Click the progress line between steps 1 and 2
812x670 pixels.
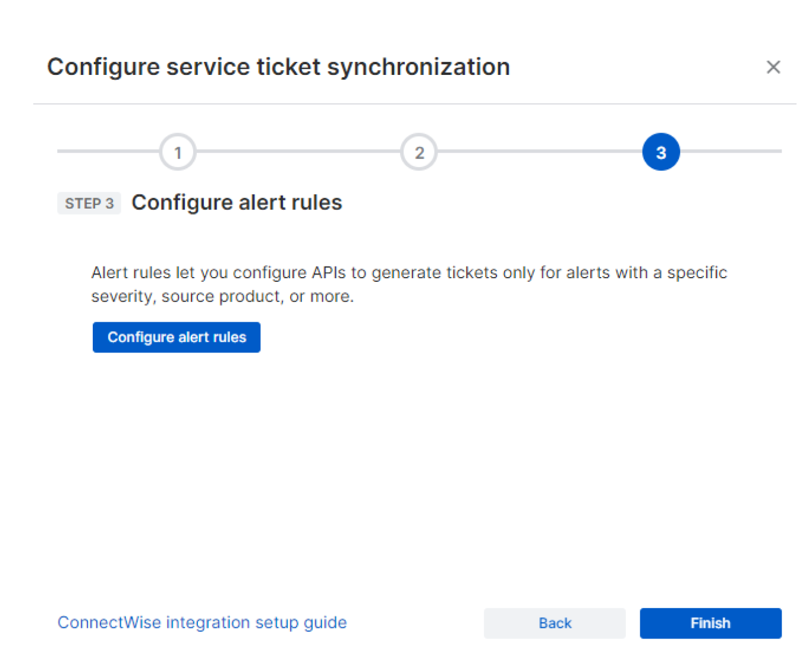(x=297, y=152)
